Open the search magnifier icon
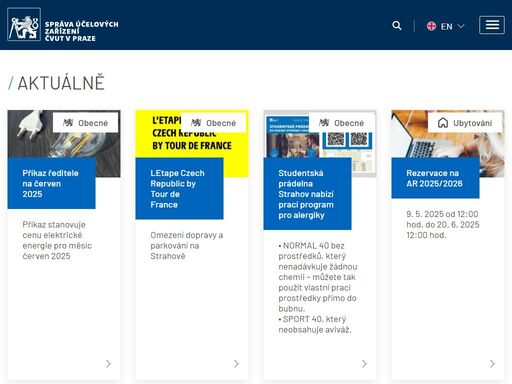 coord(397,26)
